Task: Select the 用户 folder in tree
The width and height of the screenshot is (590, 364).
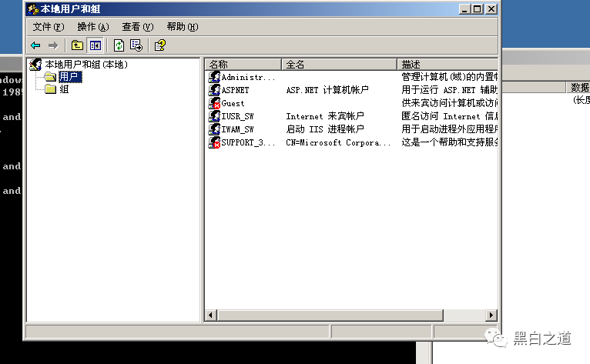Action: [x=69, y=77]
